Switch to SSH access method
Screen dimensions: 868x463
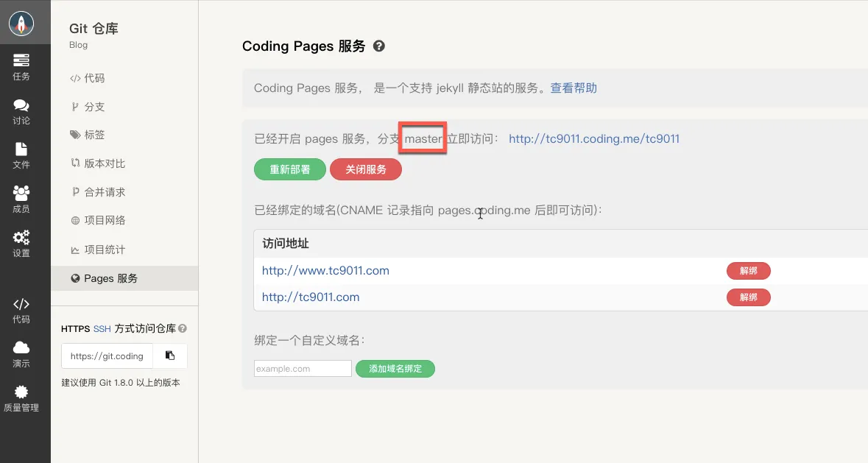click(x=102, y=329)
